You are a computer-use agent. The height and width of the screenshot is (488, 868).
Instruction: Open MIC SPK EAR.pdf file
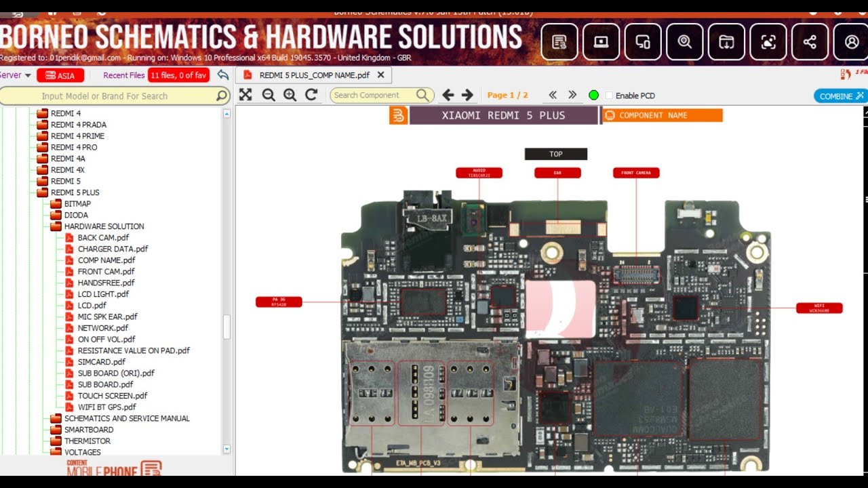(107, 317)
